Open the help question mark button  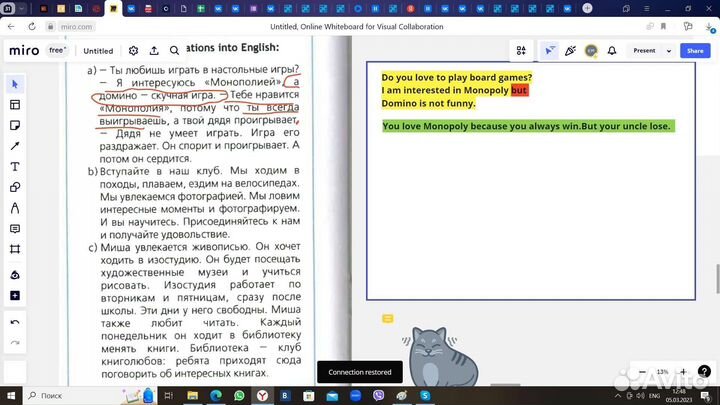(704, 371)
